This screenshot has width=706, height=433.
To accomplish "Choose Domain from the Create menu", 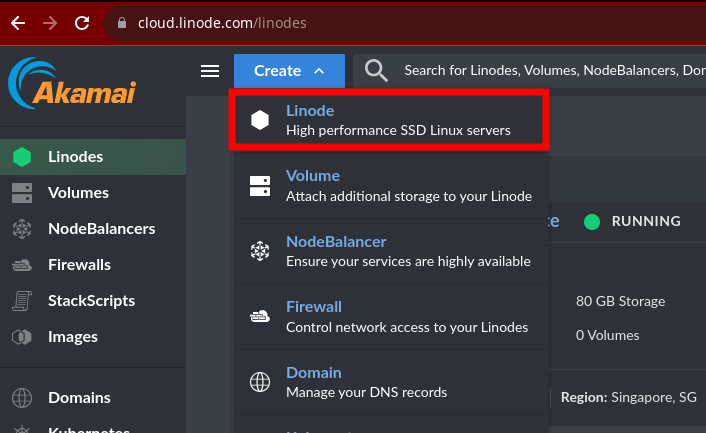I will [391, 382].
